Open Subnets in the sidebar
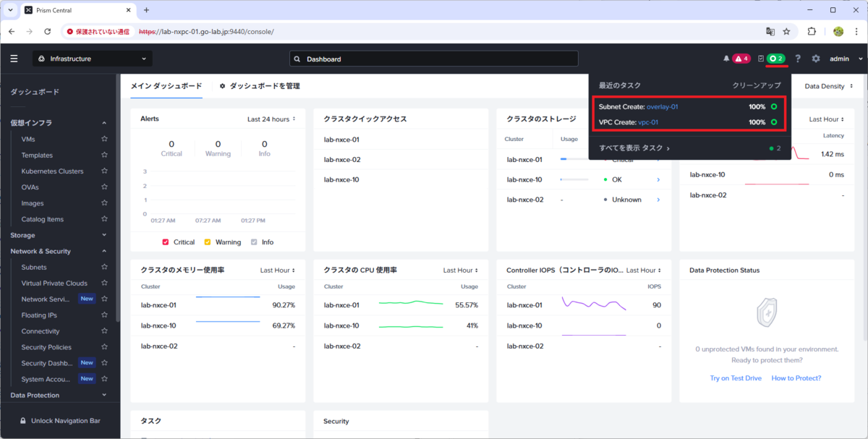868x439 pixels. (x=34, y=267)
